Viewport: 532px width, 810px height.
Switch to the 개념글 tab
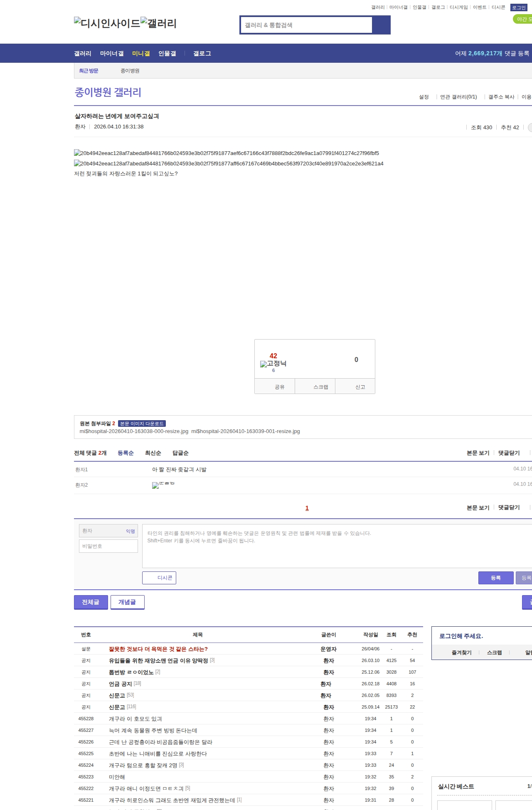click(x=127, y=602)
